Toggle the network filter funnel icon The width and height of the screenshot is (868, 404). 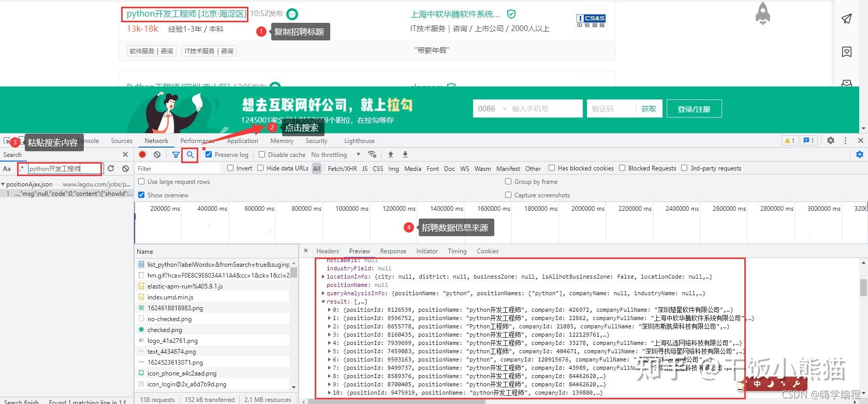tap(176, 154)
